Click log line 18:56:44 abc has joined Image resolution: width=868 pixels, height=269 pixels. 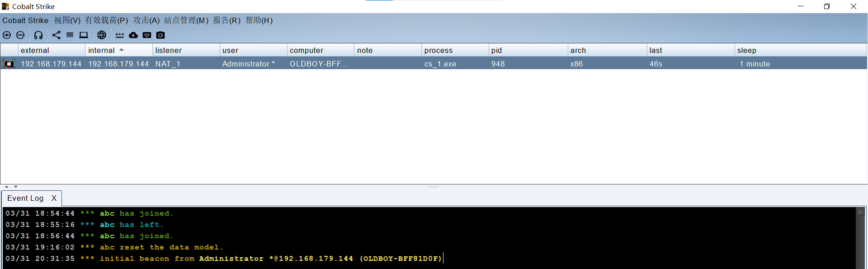(x=90, y=236)
